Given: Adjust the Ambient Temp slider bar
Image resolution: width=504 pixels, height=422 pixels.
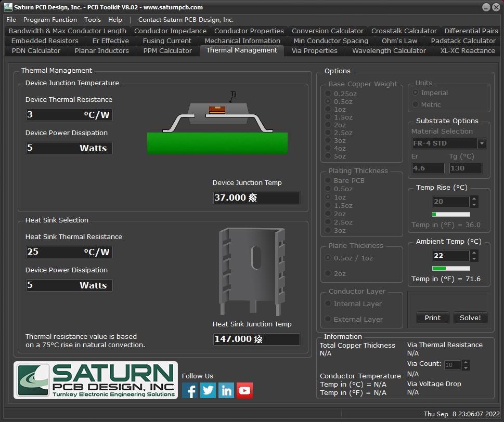Looking at the screenshot, I should (451, 268).
